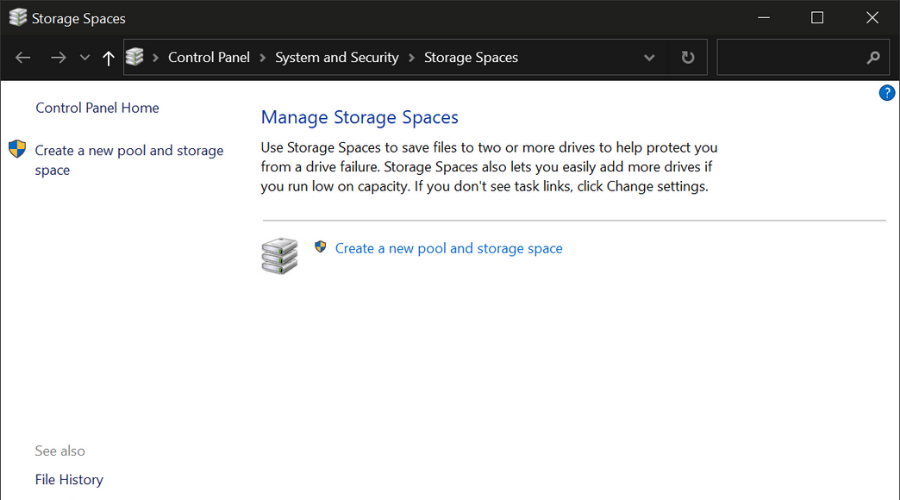Screen dimensions: 900x500
Task: Maximize the Storage Spaces window
Action: pos(817,18)
